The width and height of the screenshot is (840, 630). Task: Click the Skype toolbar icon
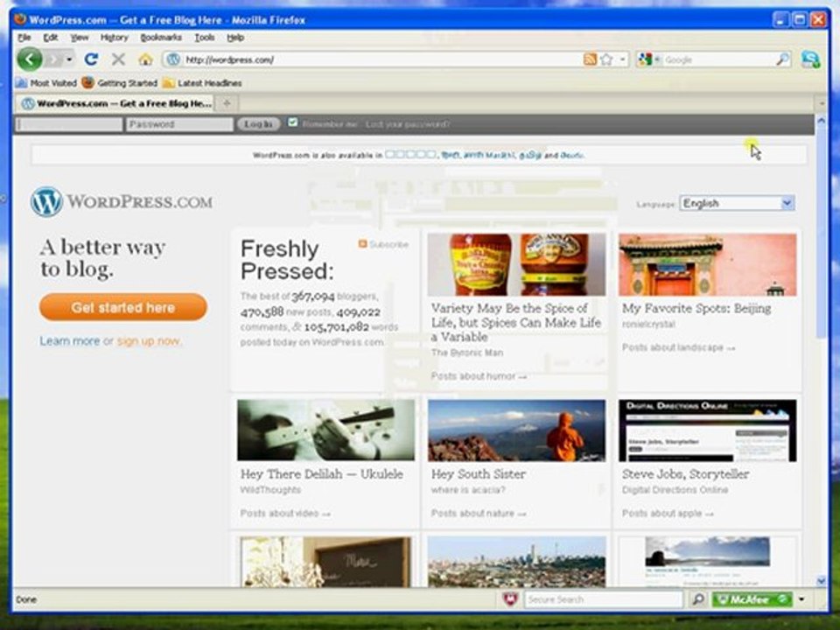810,59
